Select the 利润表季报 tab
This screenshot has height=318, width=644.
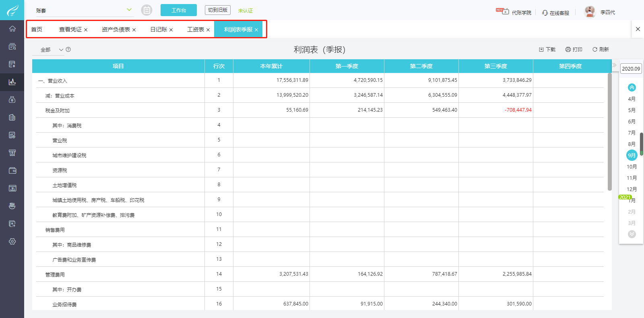[x=238, y=29]
